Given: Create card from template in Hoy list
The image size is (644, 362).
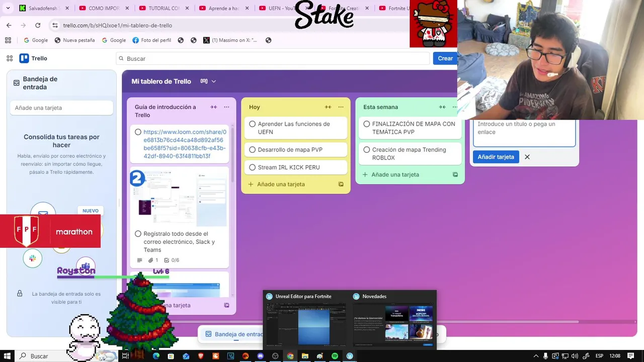Looking at the screenshot, I should tap(341, 185).
